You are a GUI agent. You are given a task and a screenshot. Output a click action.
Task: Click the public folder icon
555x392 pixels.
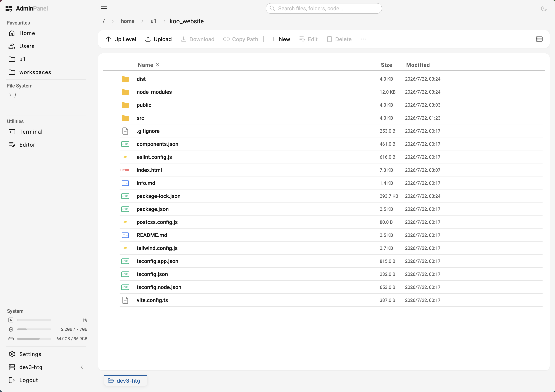coord(125,105)
